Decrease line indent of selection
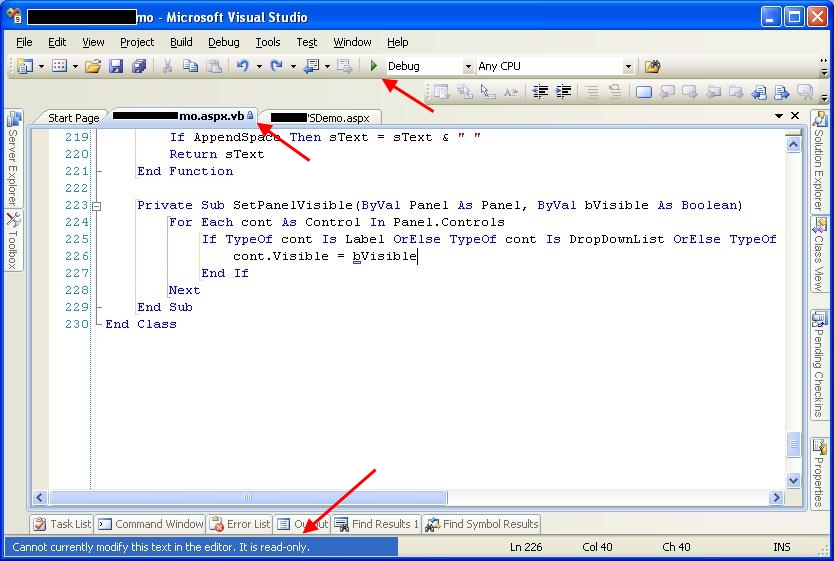The height and width of the screenshot is (561, 834). pyautogui.click(x=540, y=92)
